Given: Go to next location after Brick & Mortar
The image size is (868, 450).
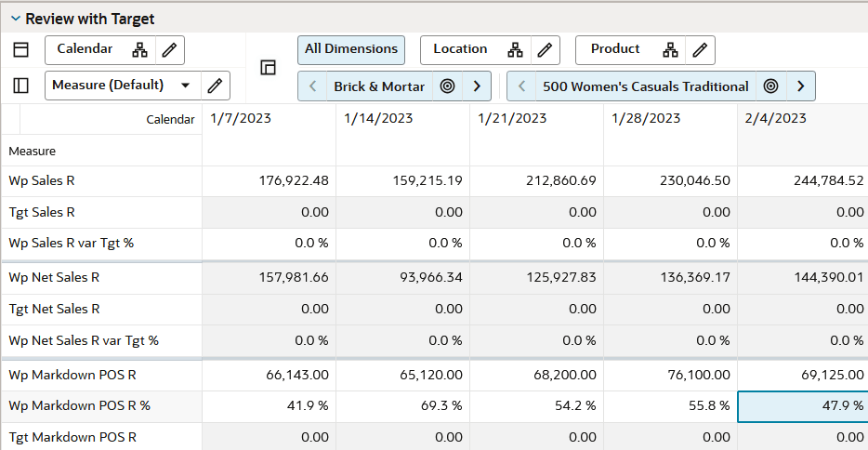Looking at the screenshot, I should point(477,86).
